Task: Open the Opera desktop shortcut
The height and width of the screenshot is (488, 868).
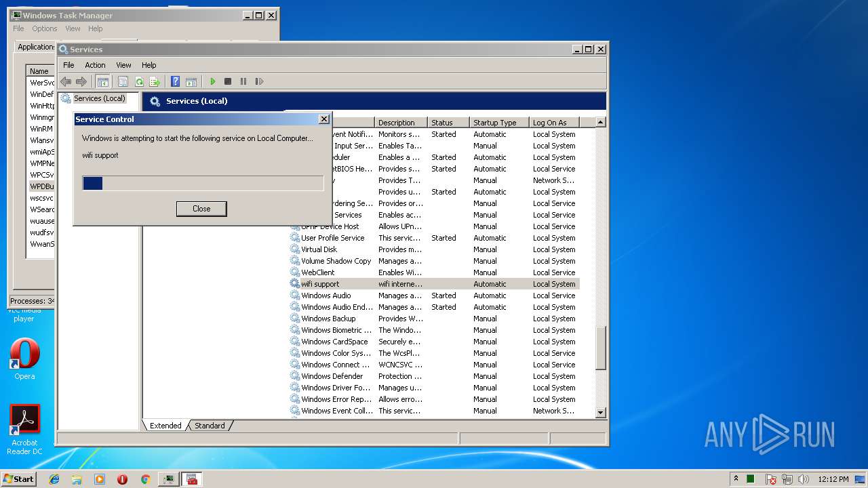Action: (x=24, y=359)
